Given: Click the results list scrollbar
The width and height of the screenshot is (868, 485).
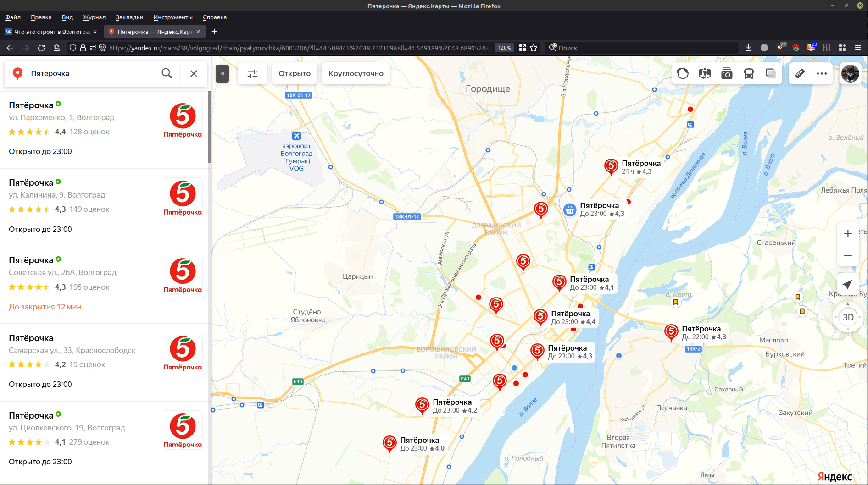Looking at the screenshot, I should pyautogui.click(x=210, y=127).
